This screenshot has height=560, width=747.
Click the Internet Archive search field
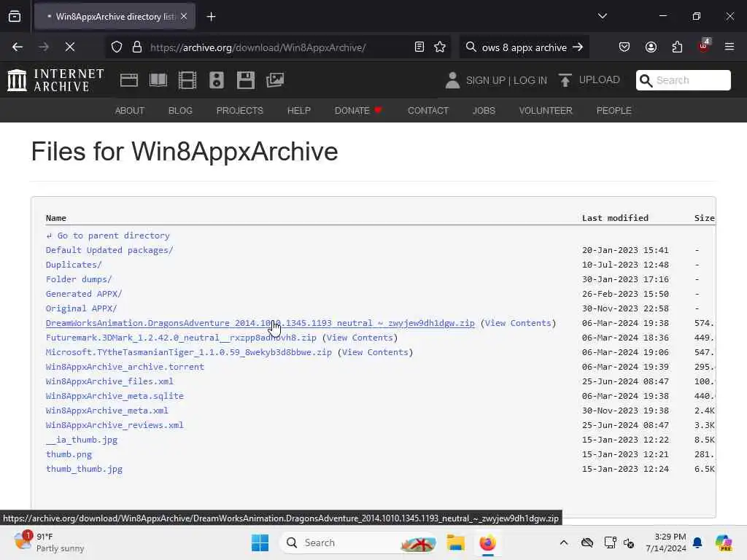pyautogui.click(x=683, y=80)
